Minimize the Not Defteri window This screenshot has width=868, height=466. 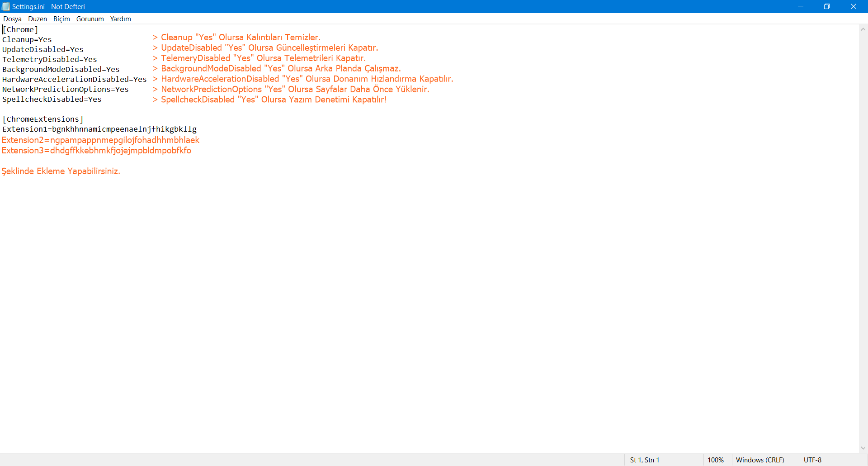coord(801,6)
